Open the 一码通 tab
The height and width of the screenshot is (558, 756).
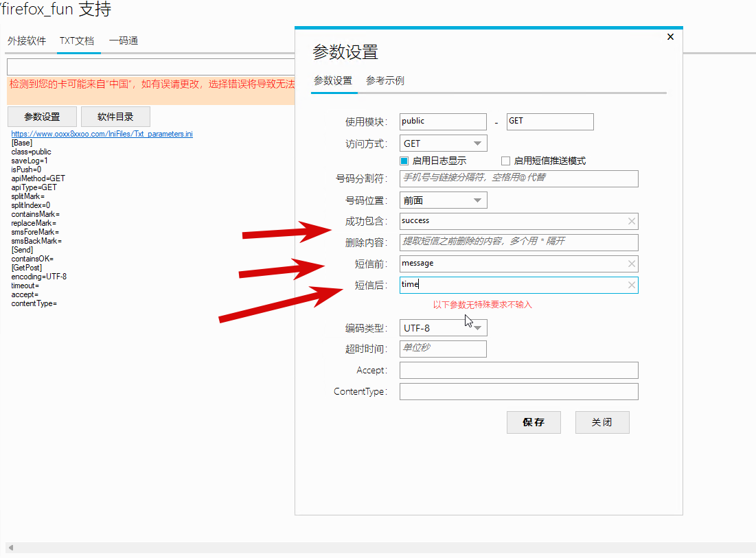pyautogui.click(x=124, y=41)
